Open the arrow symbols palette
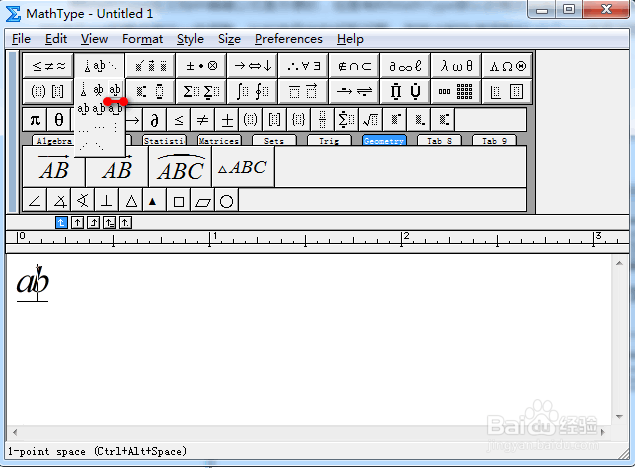The image size is (635, 468). [252, 66]
